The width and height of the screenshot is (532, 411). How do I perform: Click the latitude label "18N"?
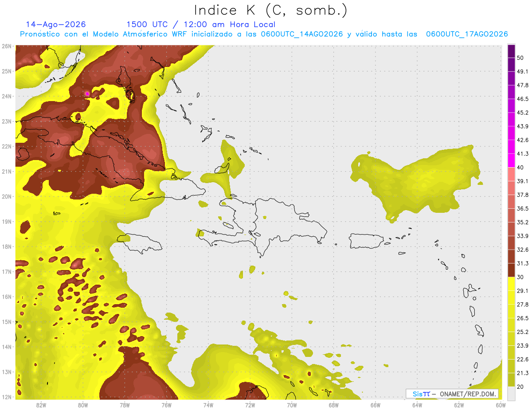click(x=7, y=247)
